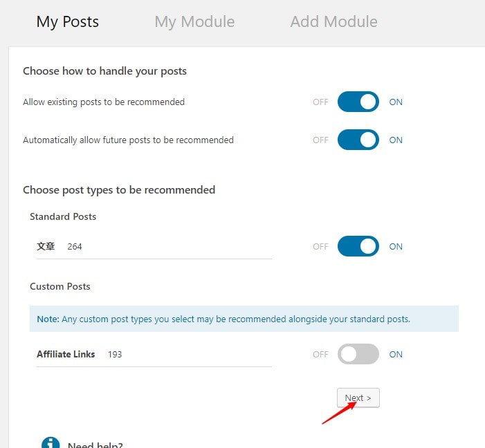This screenshot has width=485, height=448.
Task: Go to the Add Module tab
Action: [333, 22]
